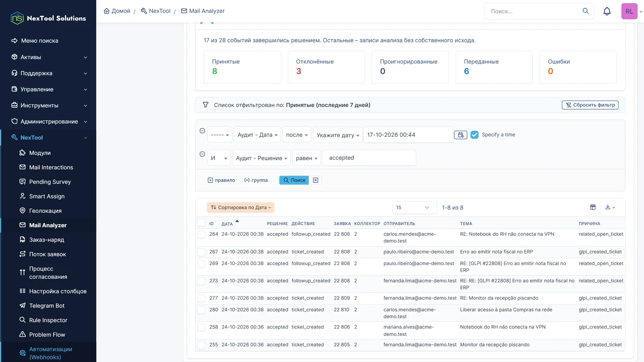The image size is (644, 362).
Task: Remove the Аудит - Дата criterion row
Action: (202, 131)
